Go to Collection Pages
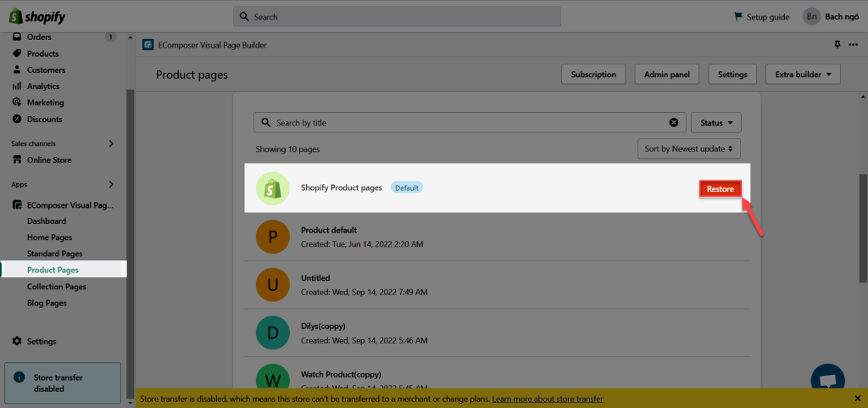The width and height of the screenshot is (868, 408). coord(57,287)
